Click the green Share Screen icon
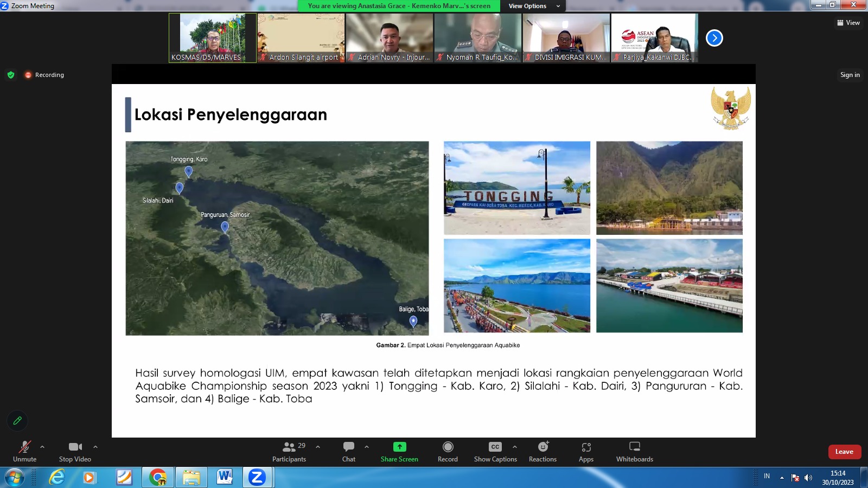Image resolution: width=868 pixels, height=488 pixels. tap(399, 447)
